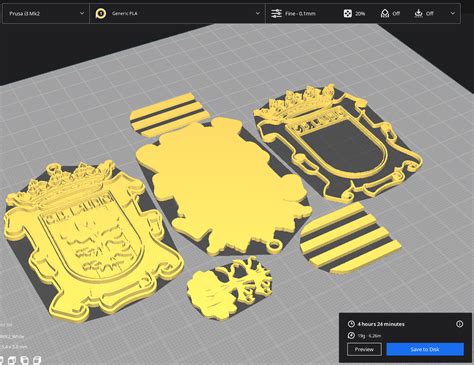Click the 'Fine - 0.1mm' profile text

click(x=300, y=14)
